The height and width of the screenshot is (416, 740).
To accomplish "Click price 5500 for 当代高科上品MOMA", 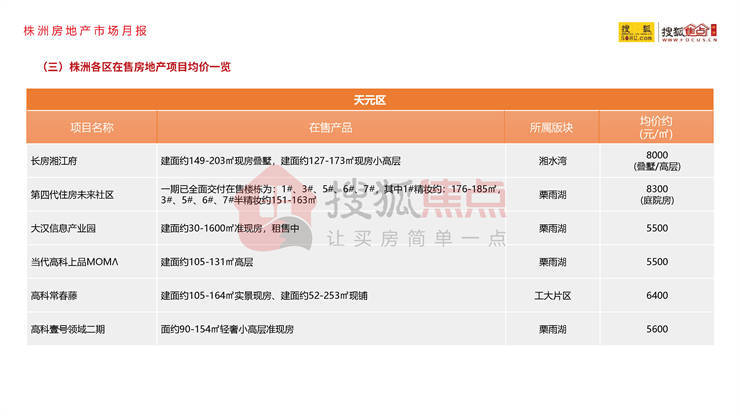I will tap(657, 262).
